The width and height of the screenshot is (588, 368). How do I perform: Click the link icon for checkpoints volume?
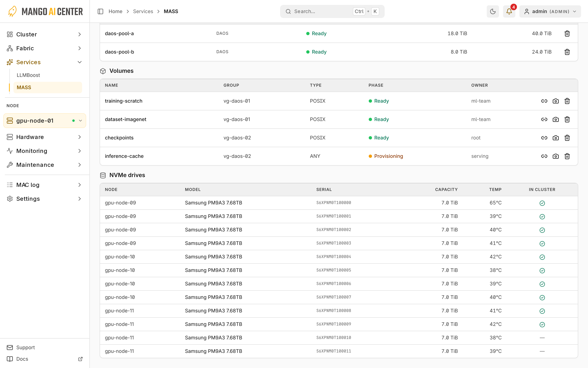click(x=544, y=138)
